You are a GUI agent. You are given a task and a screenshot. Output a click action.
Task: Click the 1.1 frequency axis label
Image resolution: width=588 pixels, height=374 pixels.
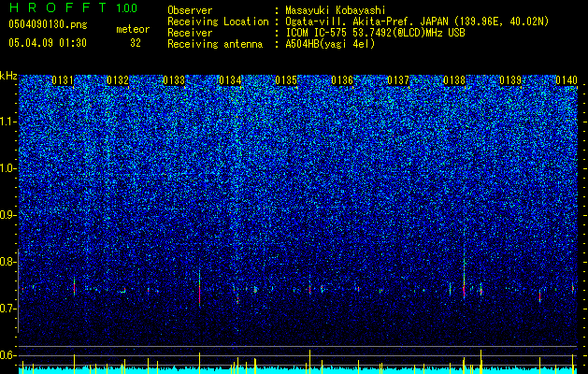tap(8, 122)
